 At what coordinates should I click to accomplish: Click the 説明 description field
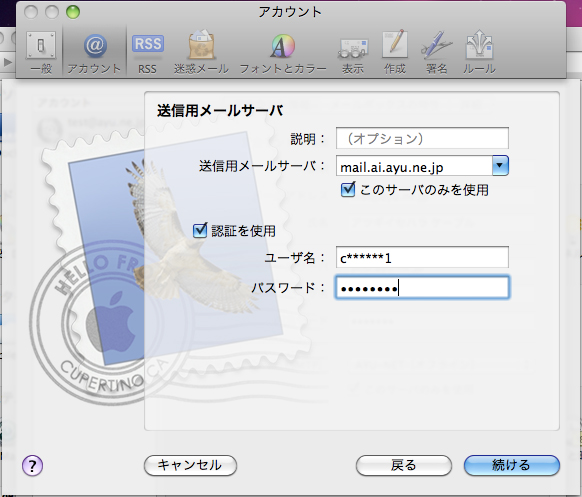coord(422,138)
